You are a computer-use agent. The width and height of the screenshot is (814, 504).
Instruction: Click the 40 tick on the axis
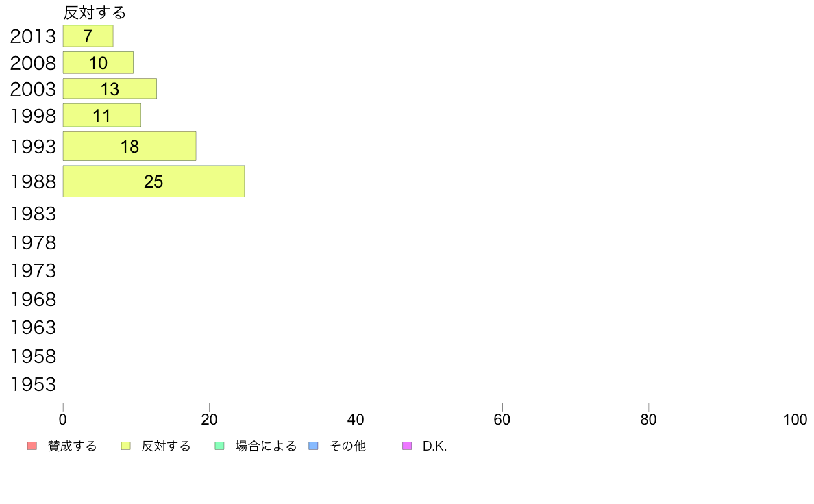tap(356, 419)
